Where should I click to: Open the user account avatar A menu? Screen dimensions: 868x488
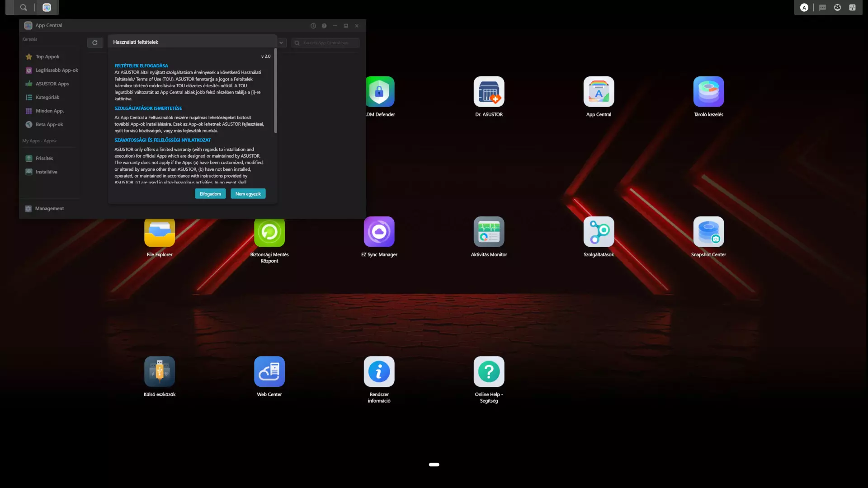pos(804,7)
